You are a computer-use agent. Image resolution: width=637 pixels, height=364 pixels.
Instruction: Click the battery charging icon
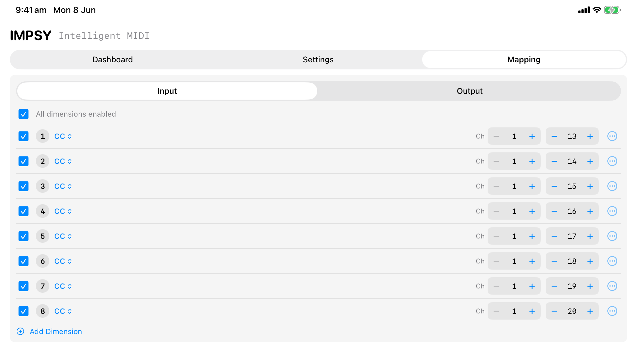612,10
